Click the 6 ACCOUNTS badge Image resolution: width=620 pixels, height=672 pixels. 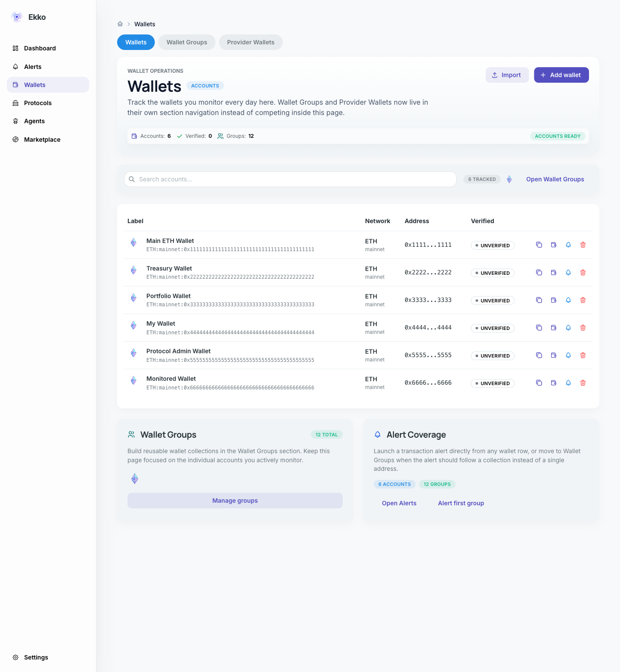(394, 484)
